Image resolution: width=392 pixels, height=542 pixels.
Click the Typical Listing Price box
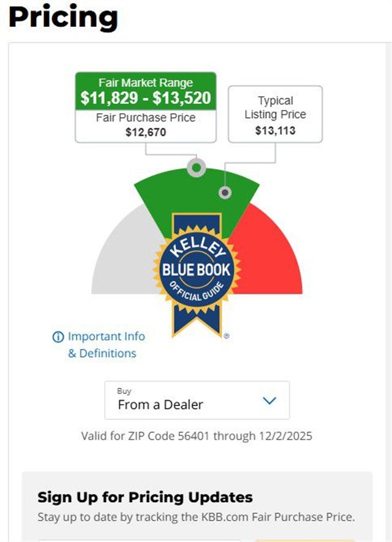tap(275, 115)
